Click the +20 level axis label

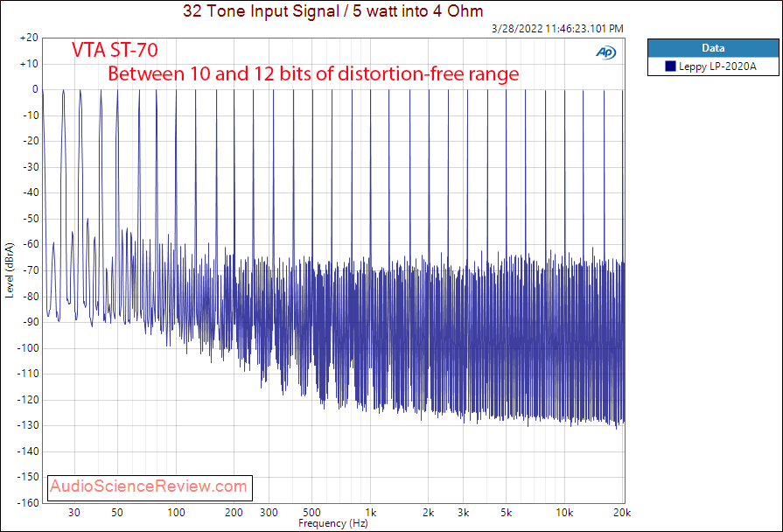click(29, 38)
